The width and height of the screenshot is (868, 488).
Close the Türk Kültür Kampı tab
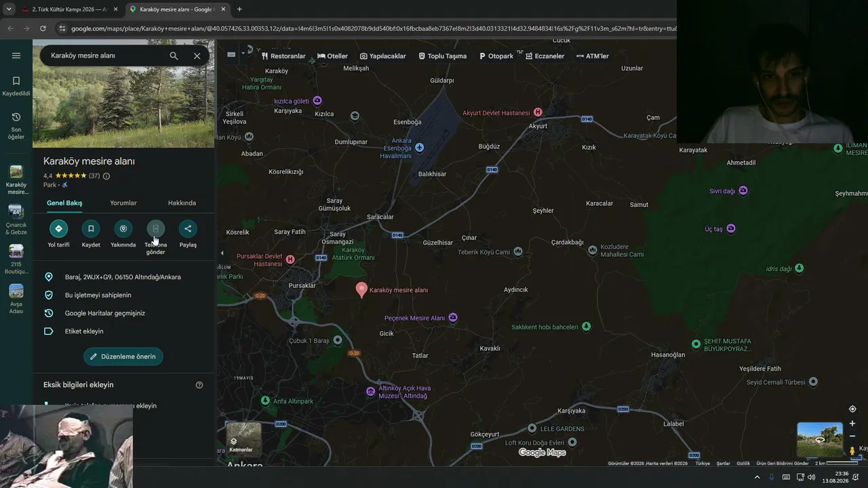point(115,9)
